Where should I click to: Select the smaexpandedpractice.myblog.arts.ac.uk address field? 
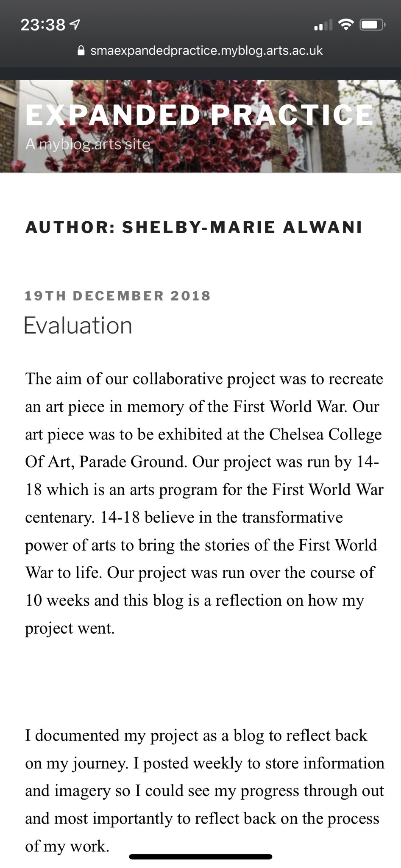[206, 51]
